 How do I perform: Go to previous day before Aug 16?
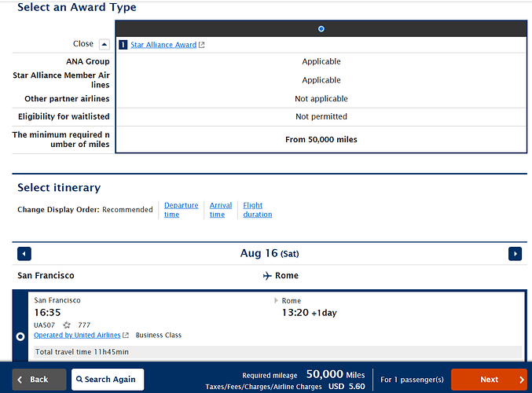click(x=24, y=254)
